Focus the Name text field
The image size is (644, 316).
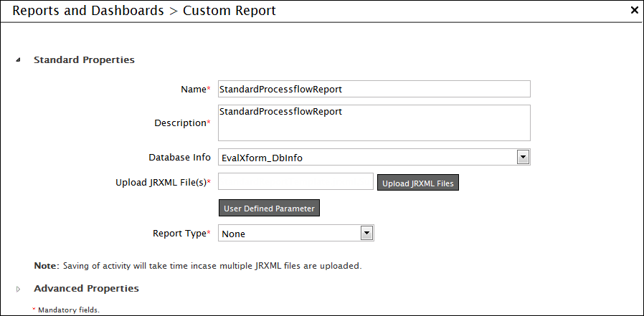(x=374, y=89)
